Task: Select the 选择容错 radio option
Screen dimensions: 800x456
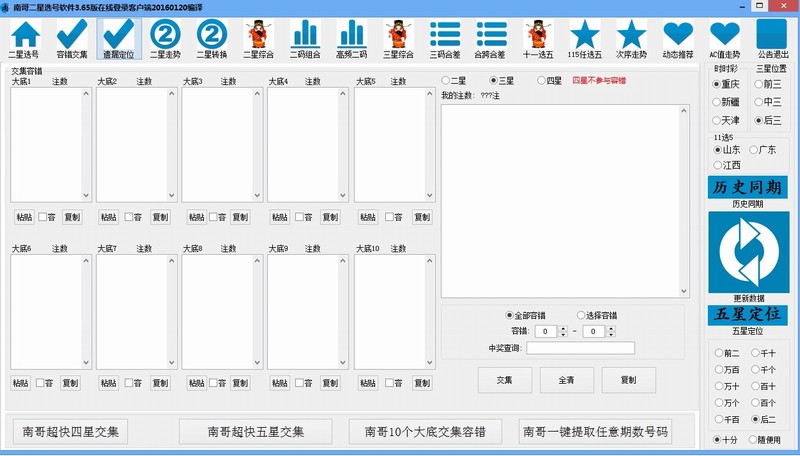Action: (580, 315)
